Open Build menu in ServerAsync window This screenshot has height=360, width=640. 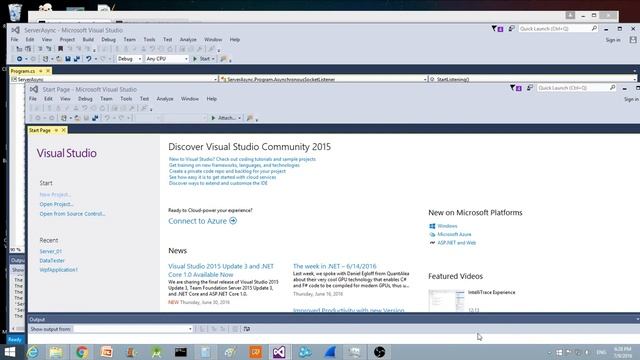coord(88,40)
